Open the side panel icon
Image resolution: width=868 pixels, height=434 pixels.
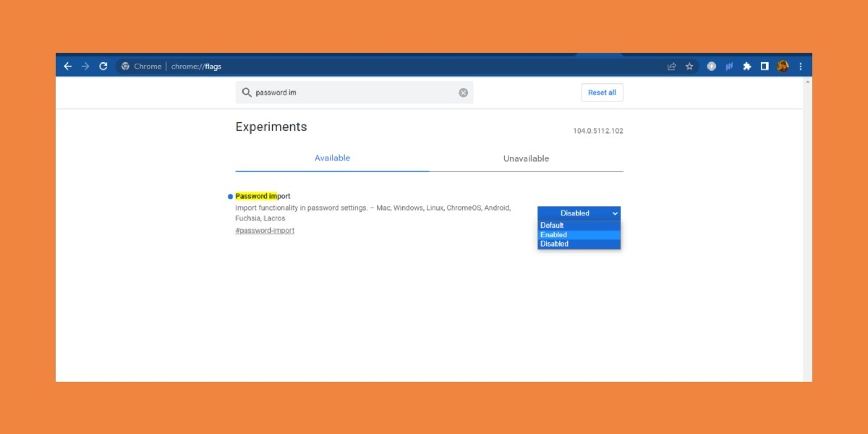click(765, 66)
